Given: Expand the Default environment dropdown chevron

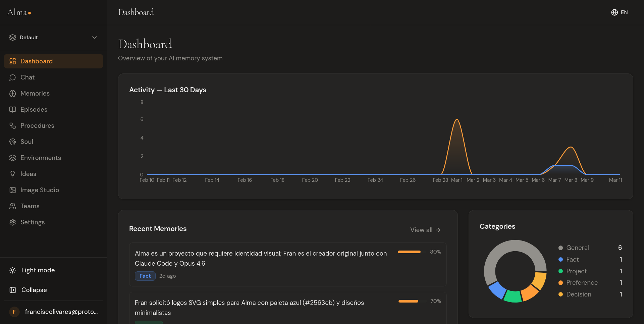Looking at the screenshot, I should (x=95, y=37).
